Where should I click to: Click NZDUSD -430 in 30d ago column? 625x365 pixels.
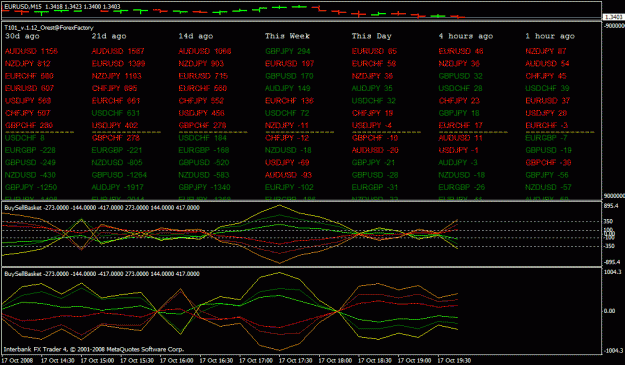30,175
